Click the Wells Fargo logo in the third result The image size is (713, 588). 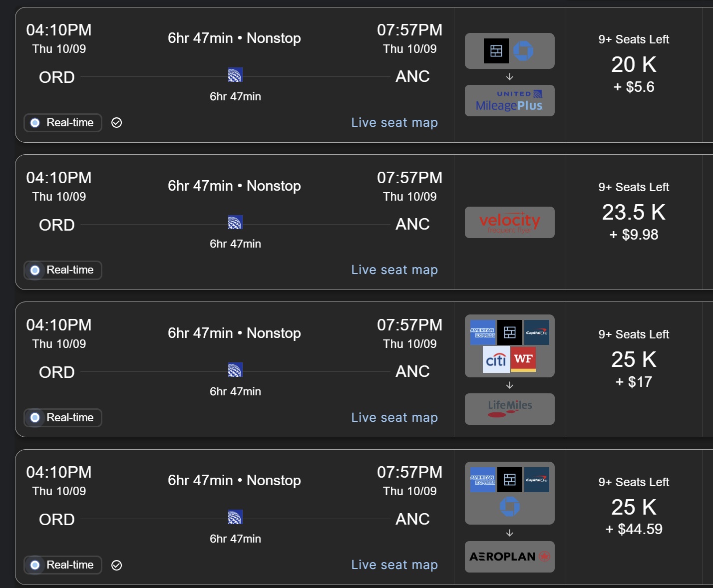[x=523, y=360]
